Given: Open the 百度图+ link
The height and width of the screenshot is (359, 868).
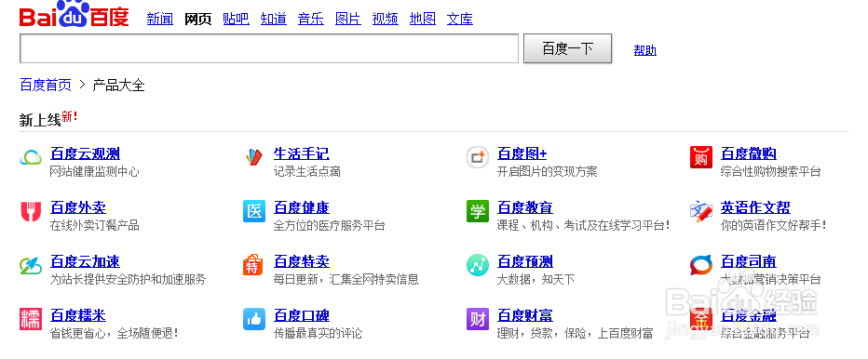Looking at the screenshot, I should (522, 153).
